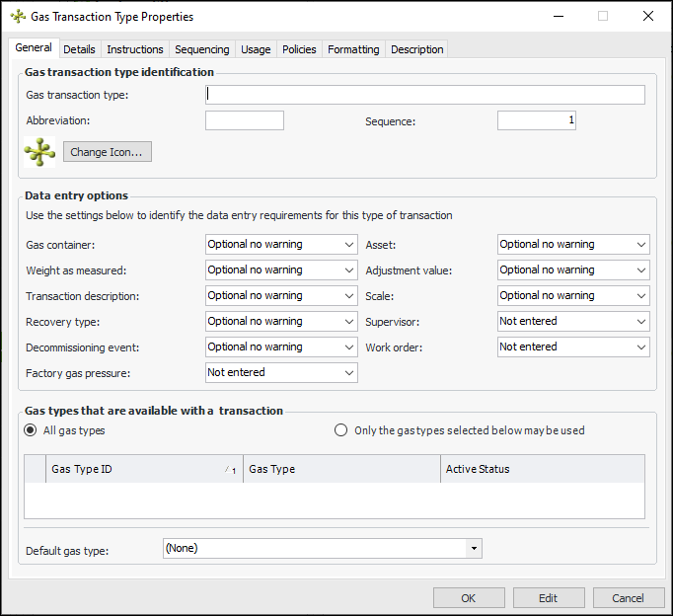
Task: Open the Gas container dropdown
Action: click(281, 244)
